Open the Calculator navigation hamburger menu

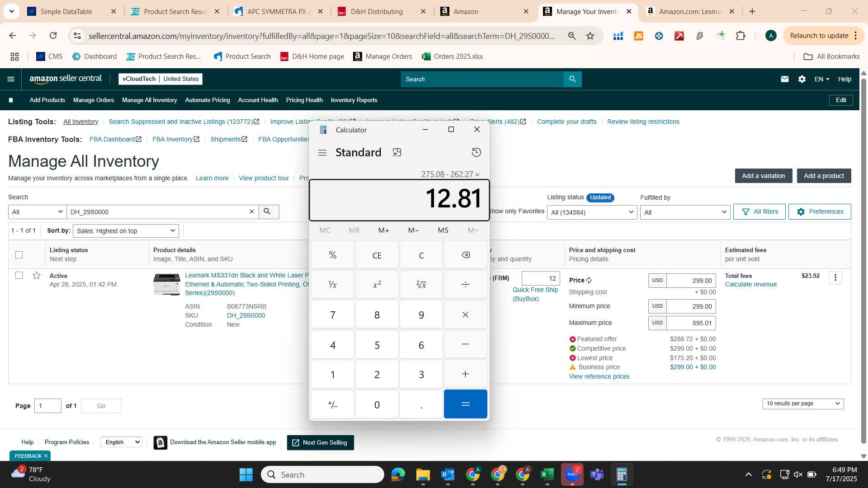(322, 153)
